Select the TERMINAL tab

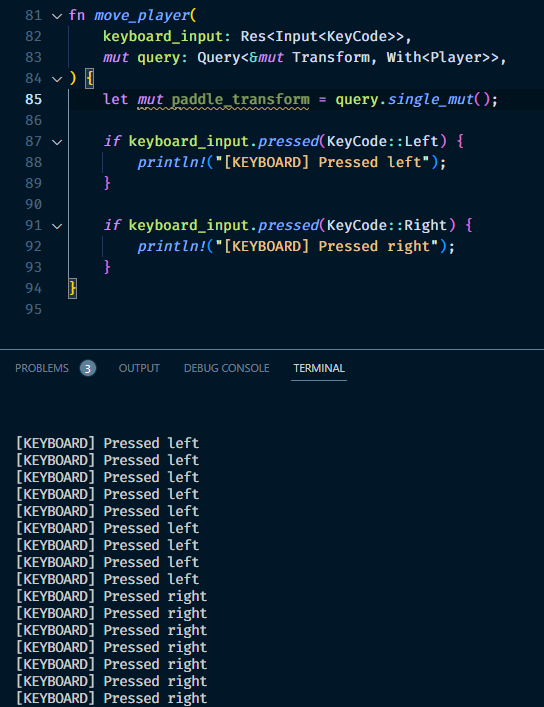319,368
